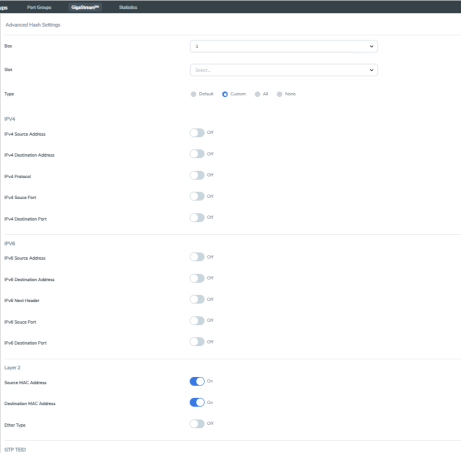Image resolution: width=461 pixels, height=453 pixels.
Task: Toggle IPv6 Destination Port on
Action: [197, 342]
